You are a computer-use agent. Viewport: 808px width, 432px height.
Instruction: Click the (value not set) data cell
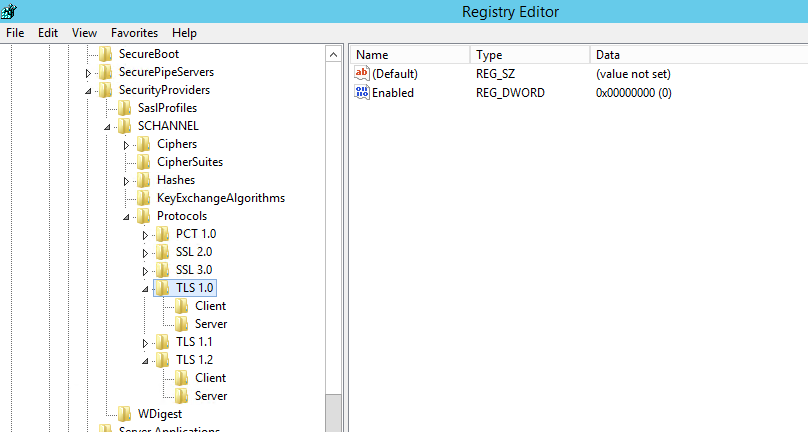click(x=633, y=74)
